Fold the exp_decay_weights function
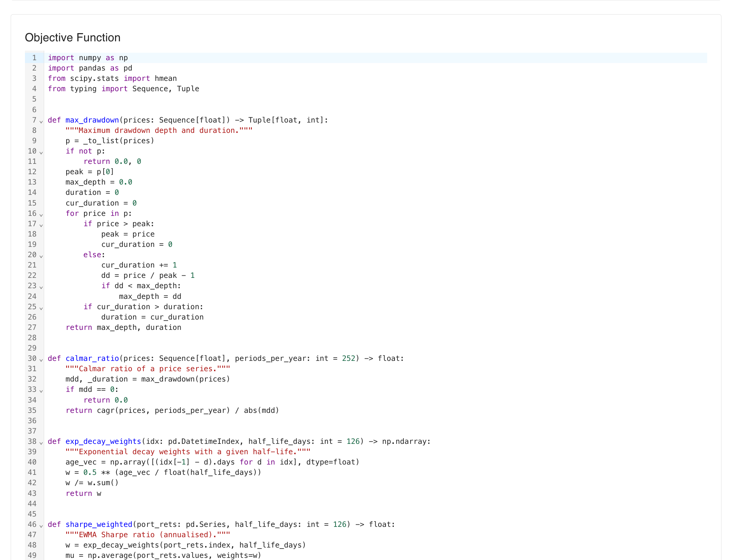 41,442
